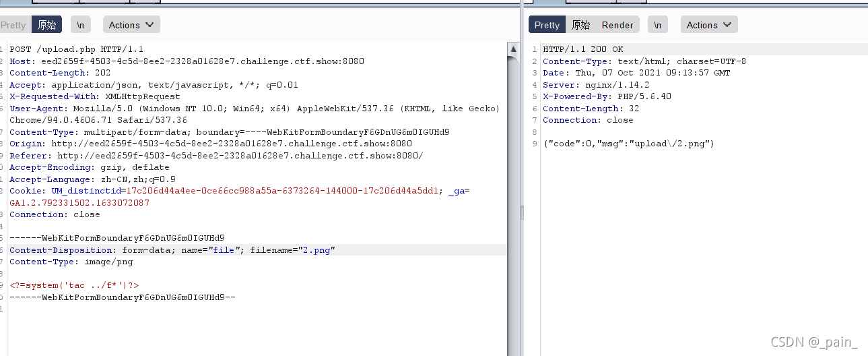
Task: Click the Referer header line
Action: click(x=216, y=156)
